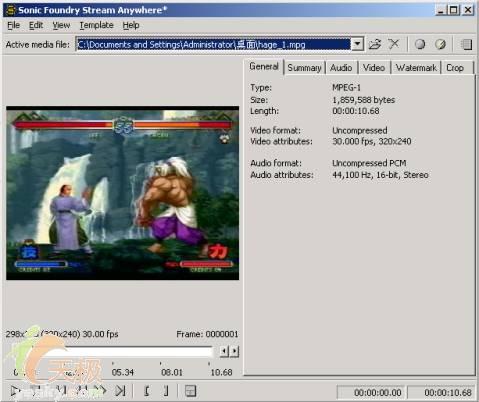
Task: Click the go to end button
Action: pyautogui.click(x=120, y=391)
